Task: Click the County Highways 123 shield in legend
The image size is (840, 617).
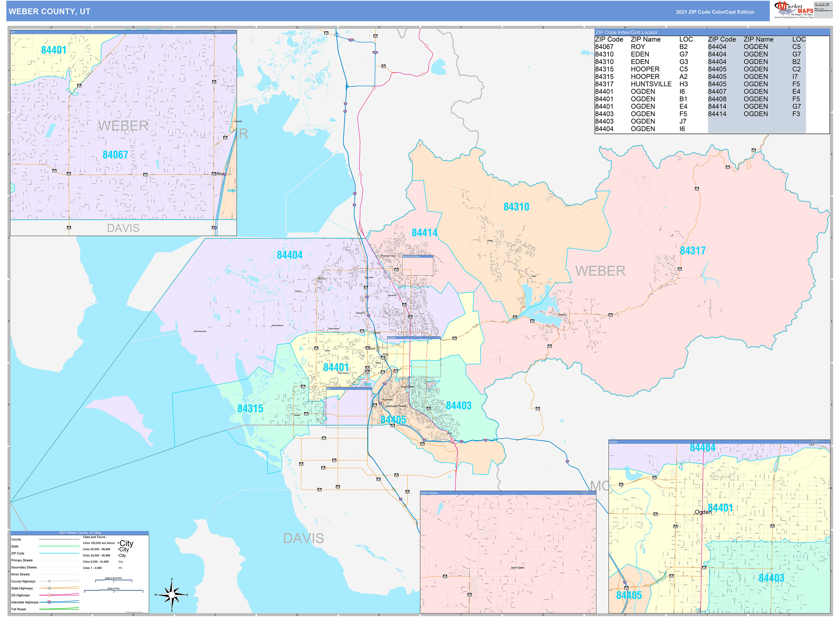Action: point(49,581)
